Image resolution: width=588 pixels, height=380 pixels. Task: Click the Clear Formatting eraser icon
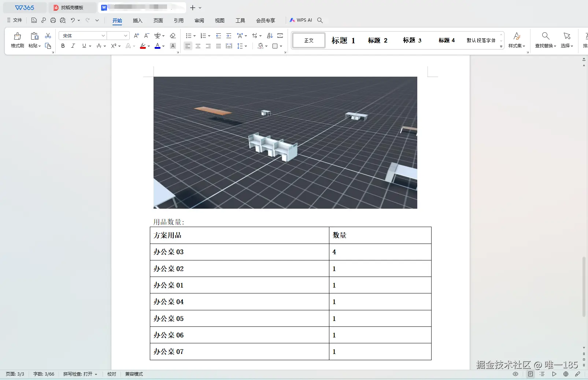click(173, 36)
